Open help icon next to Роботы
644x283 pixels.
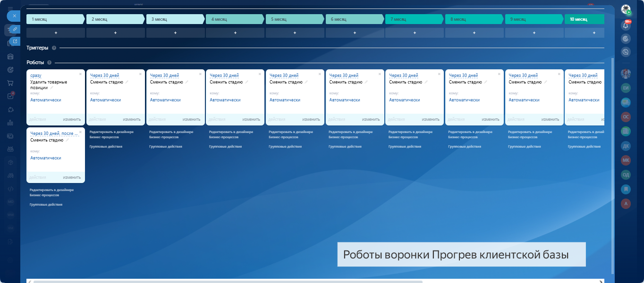(49, 63)
